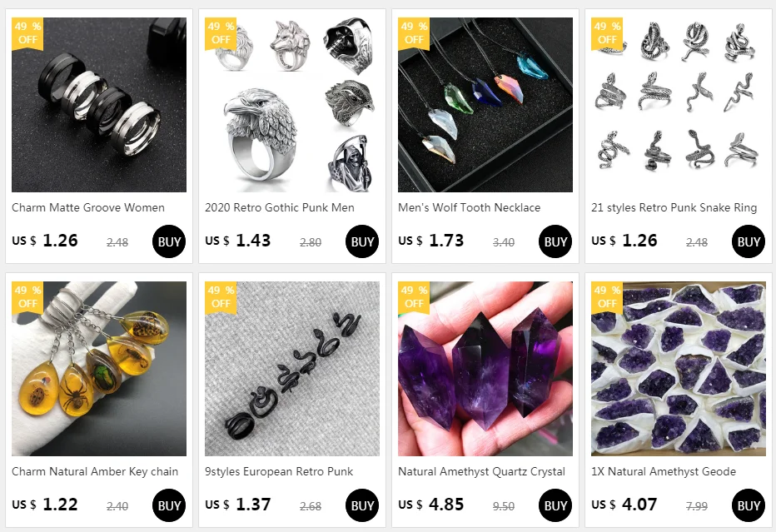Click BUY for Charm Natural Amber Key chain
The width and height of the screenshot is (776, 532).
point(169,505)
